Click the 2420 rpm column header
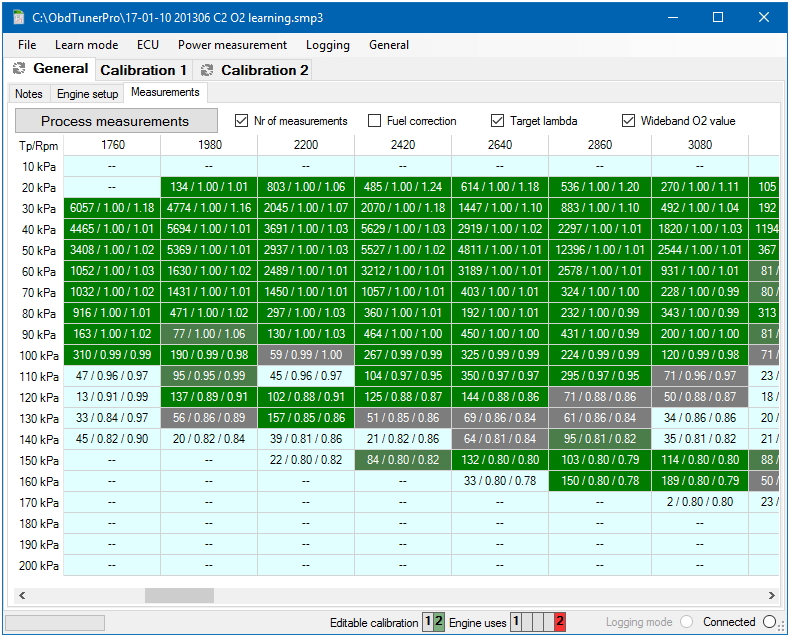 [403, 145]
